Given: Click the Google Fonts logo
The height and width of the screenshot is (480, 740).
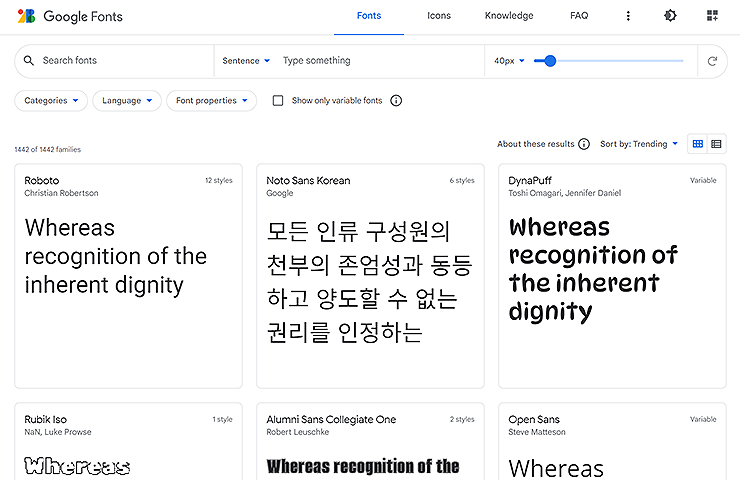Looking at the screenshot, I should pos(70,16).
